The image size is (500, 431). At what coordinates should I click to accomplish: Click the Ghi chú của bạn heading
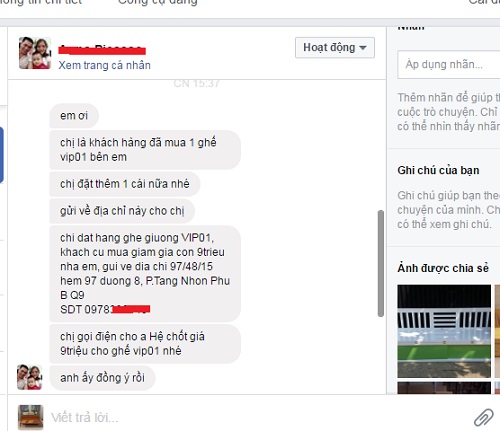click(438, 170)
